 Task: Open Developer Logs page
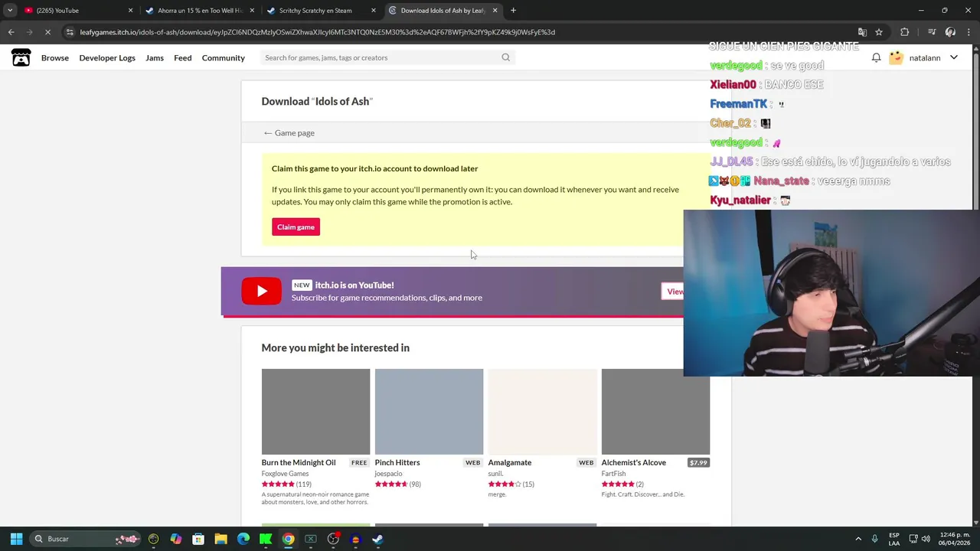point(107,57)
